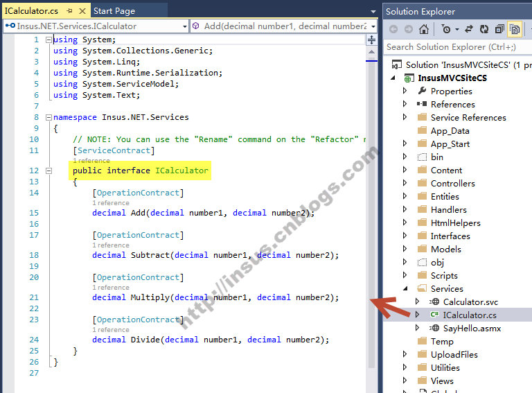Click the ServiceContract attribute text

pyautogui.click(x=114, y=150)
